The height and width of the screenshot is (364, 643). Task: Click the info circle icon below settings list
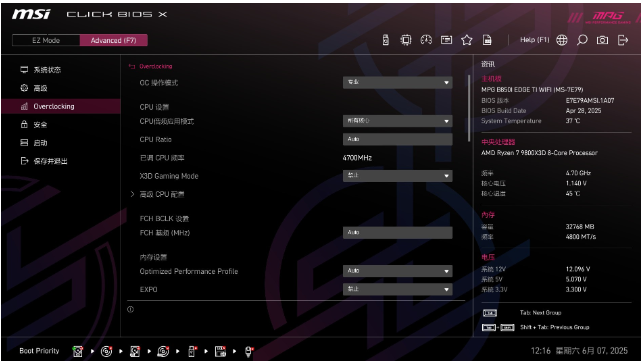click(x=130, y=309)
